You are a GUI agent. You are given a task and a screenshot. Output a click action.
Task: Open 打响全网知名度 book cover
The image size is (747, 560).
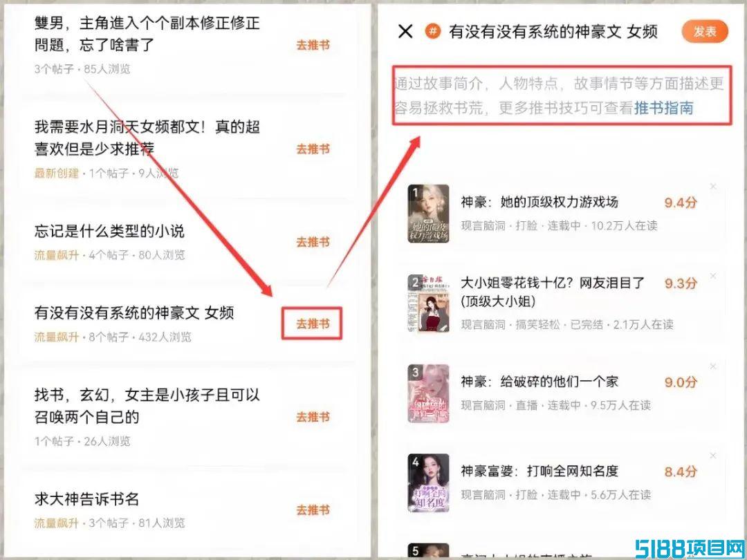428,483
